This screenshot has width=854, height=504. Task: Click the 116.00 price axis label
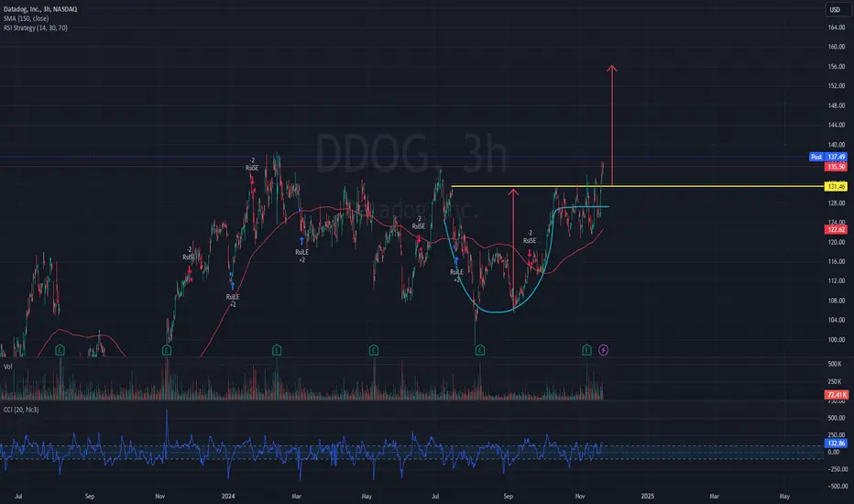click(837, 261)
